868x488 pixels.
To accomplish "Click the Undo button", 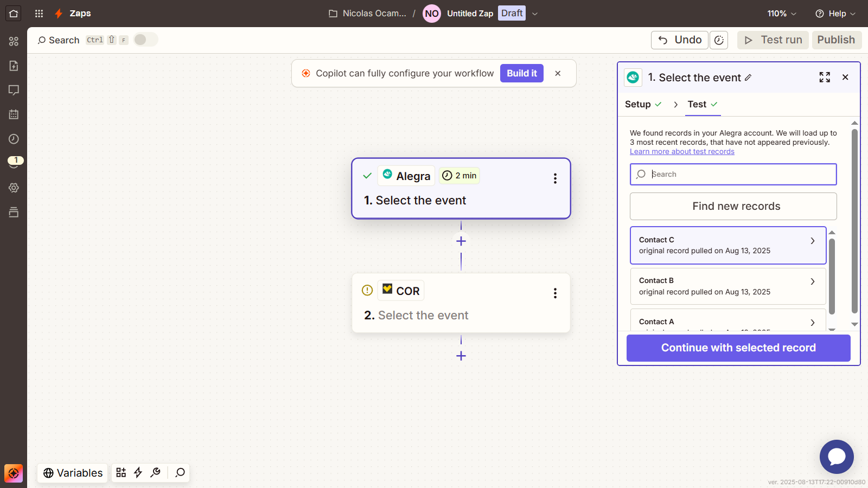I will point(680,40).
